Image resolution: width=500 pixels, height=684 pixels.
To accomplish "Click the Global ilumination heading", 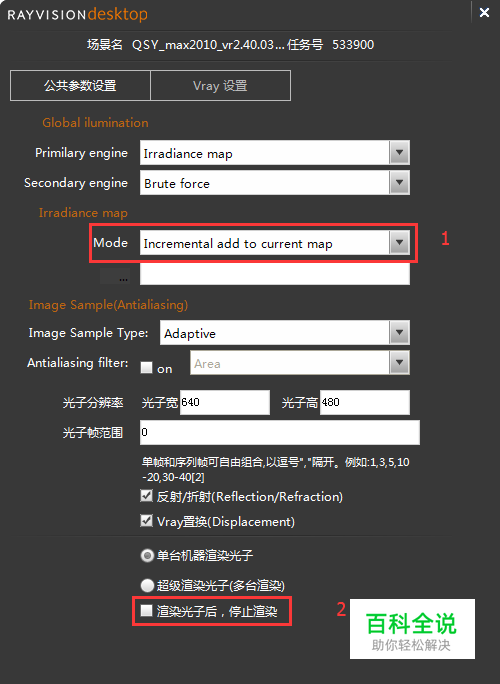I will (95, 123).
